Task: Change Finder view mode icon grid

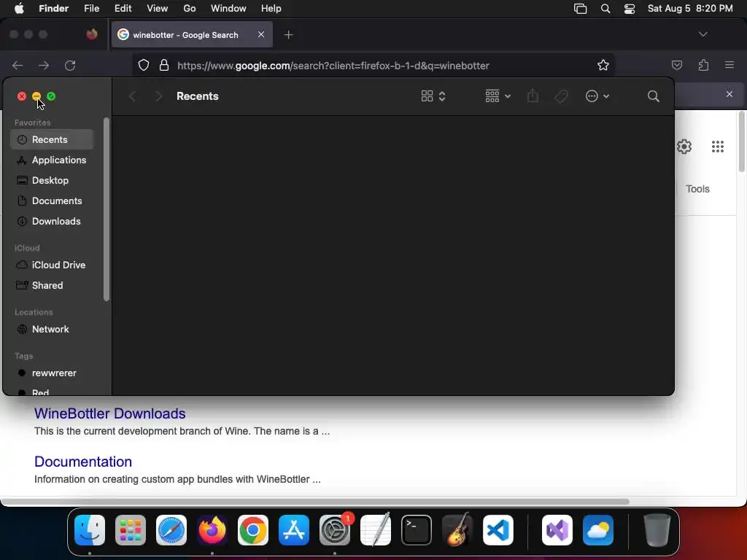Action: coord(433,97)
